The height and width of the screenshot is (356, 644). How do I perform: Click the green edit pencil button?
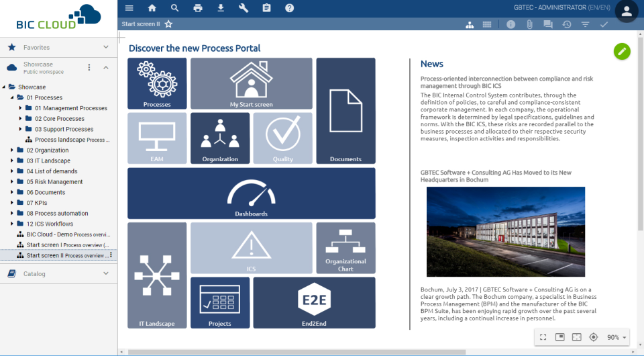[x=622, y=52]
